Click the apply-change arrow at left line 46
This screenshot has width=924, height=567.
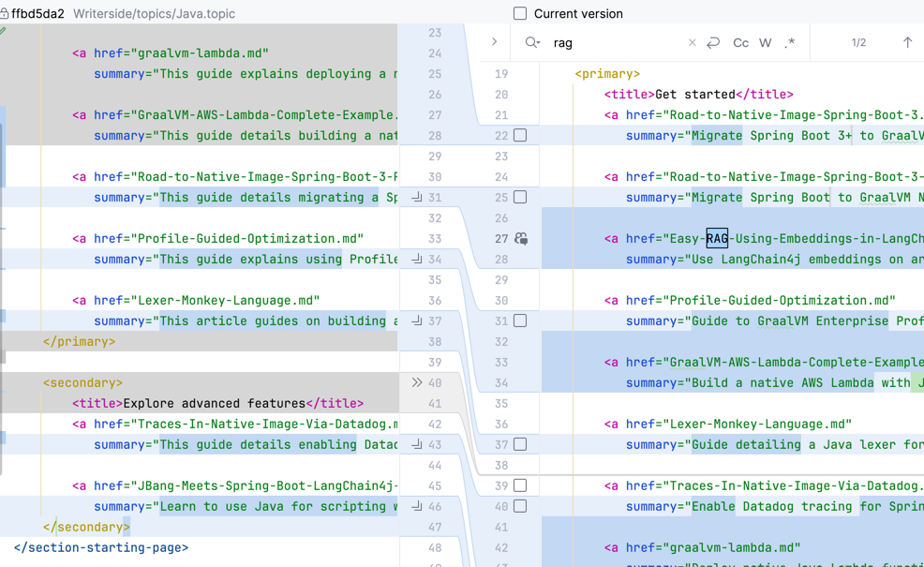417,506
